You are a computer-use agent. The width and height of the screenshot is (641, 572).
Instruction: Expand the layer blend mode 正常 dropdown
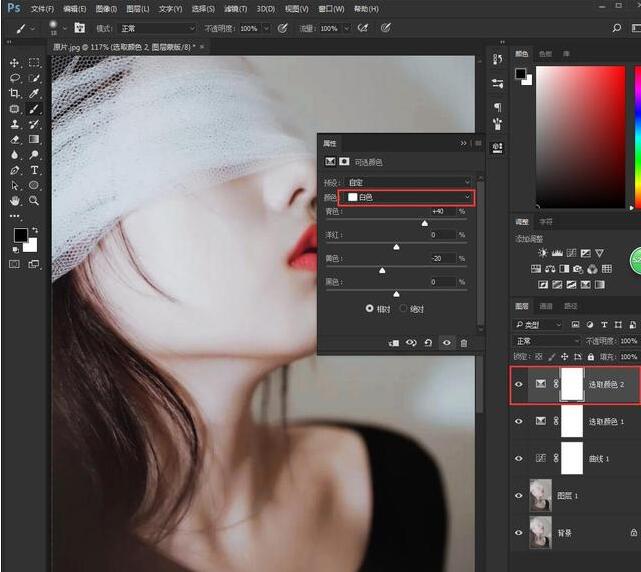(546, 341)
